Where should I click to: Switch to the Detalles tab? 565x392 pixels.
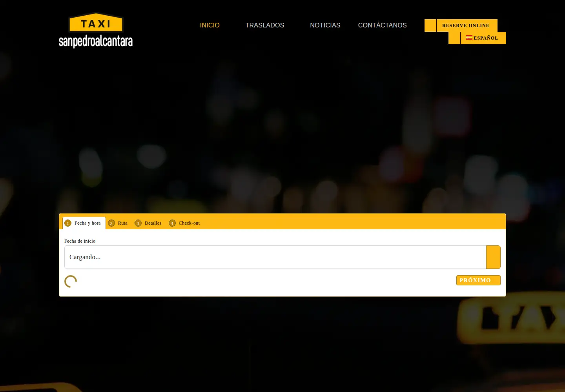[x=148, y=223]
